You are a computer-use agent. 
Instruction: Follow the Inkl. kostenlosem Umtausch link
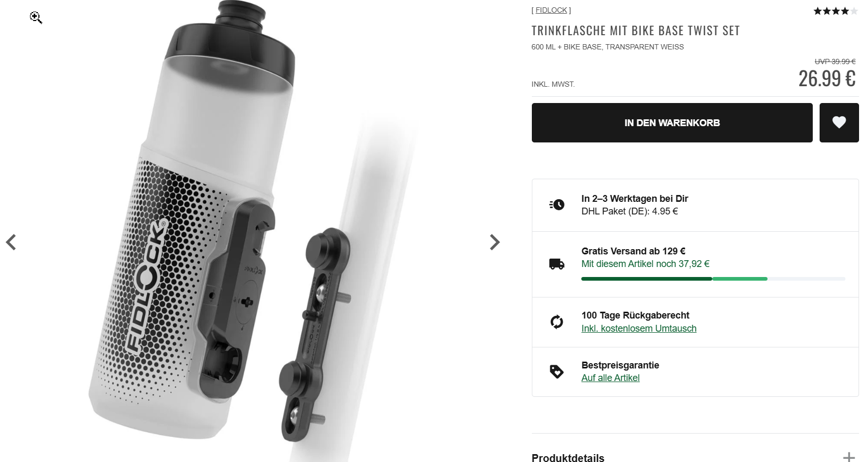[x=639, y=328]
